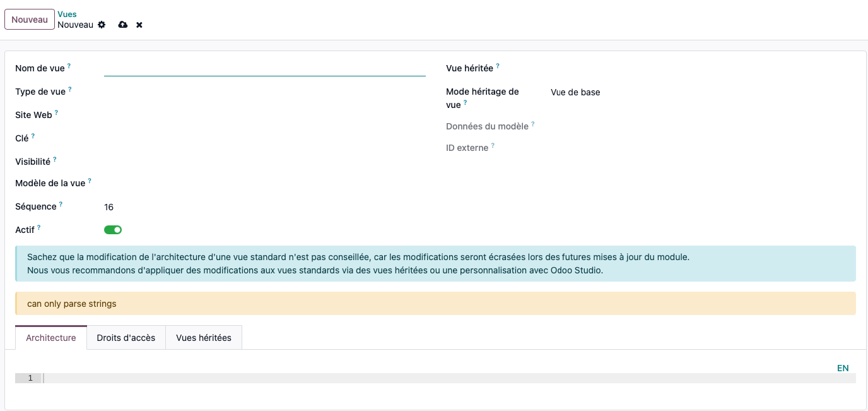Click help tooltip icon beside Nom de vue
868x411 pixels.
coord(69,66)
